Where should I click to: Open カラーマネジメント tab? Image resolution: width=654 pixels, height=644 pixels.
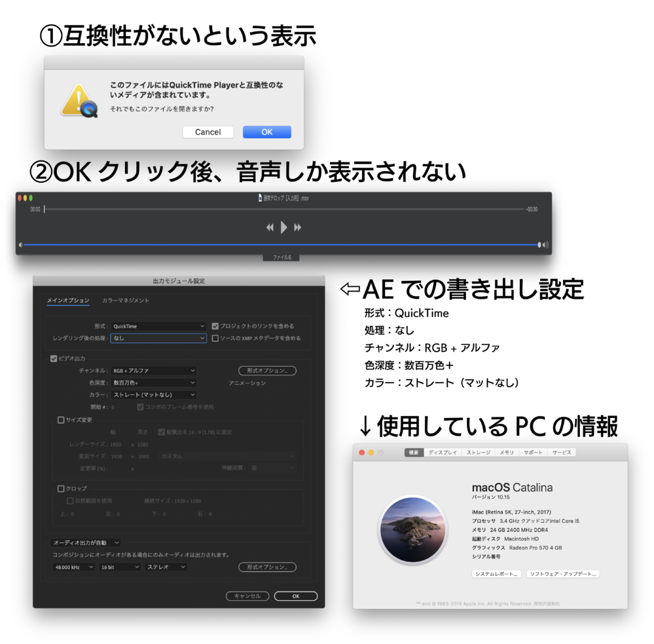click(126, 301)
